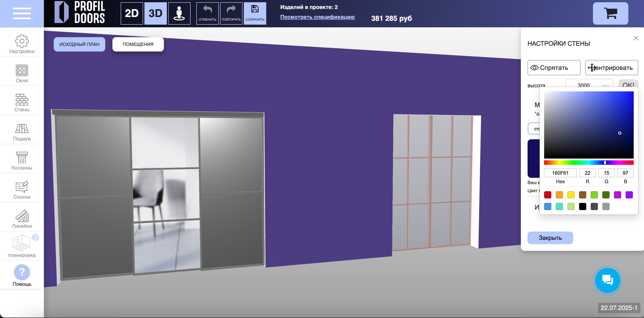Click the Profil Doors logo
Screen dimensions: 644x318
coord(80,13)
